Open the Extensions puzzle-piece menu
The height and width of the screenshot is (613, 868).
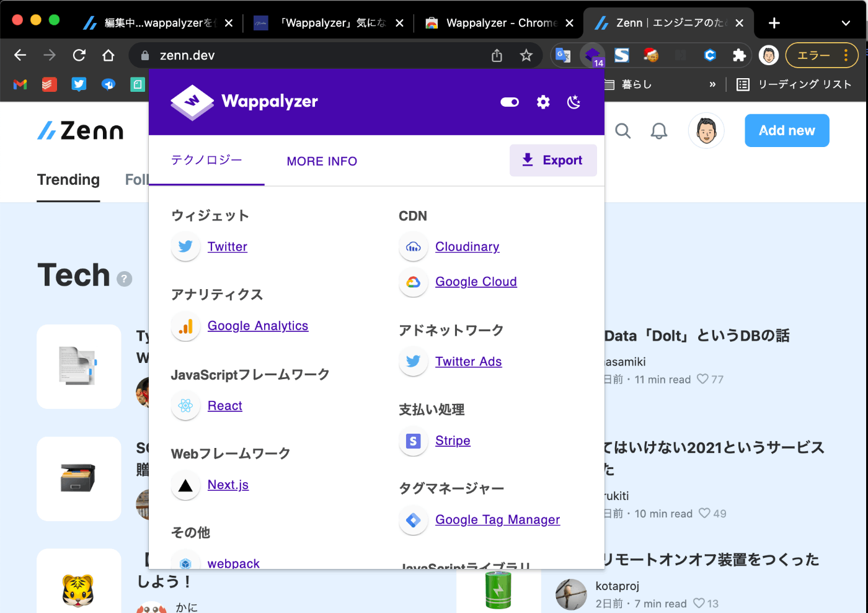point(739,55)
